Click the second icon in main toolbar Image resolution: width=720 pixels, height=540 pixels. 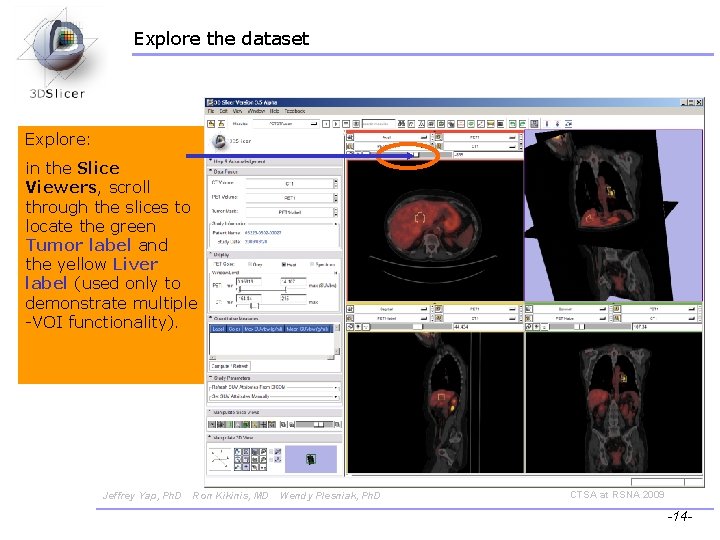coord(221,124)
